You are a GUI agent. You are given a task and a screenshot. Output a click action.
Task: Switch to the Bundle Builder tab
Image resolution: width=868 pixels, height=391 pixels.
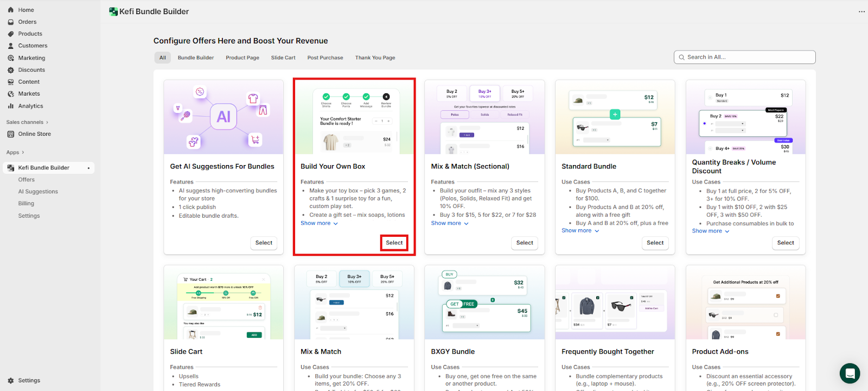click(196, 58)
